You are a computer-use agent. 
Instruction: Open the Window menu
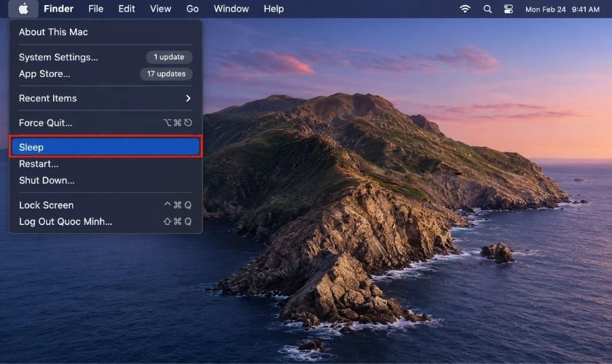[x=231, y=9]
